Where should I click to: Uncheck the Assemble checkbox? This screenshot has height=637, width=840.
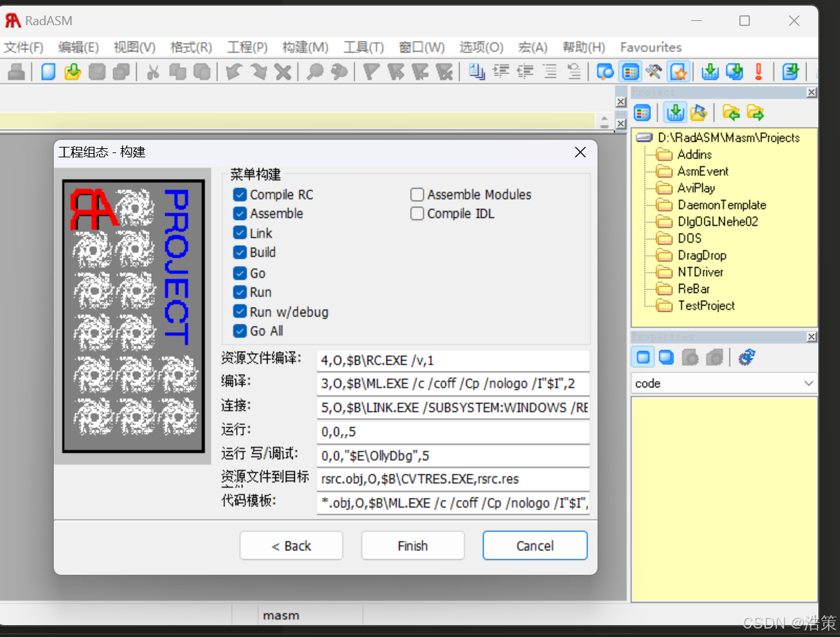point(240,213)
